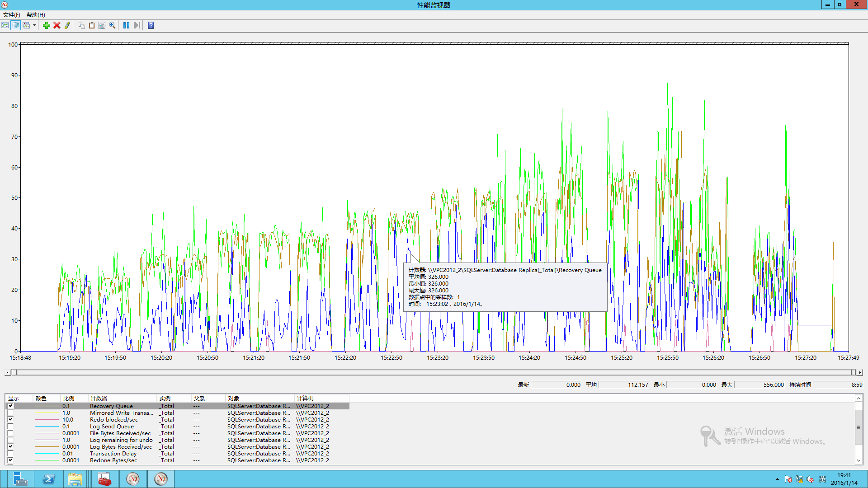
Task: Click the View log data cube icon
Action: tap(15, 25)
